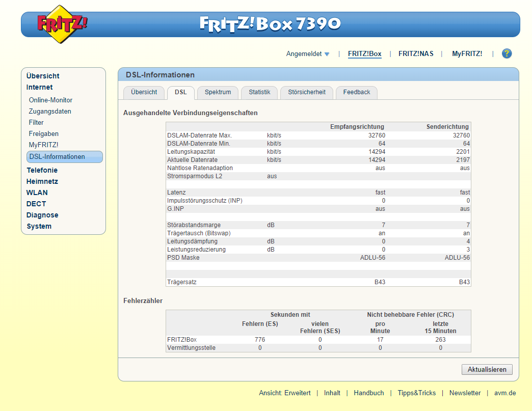Expand the Angemeldet dropdown arrow
Screen dimensions: 532x411
tap(327, 54)
